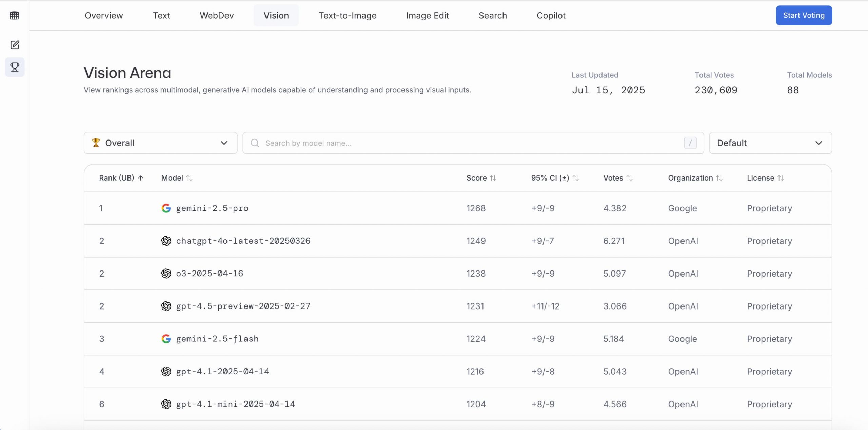Screen dimensions: 868x430
Task: Click votes value 5.097 in o3 row
Action: (x=614, y=273)
